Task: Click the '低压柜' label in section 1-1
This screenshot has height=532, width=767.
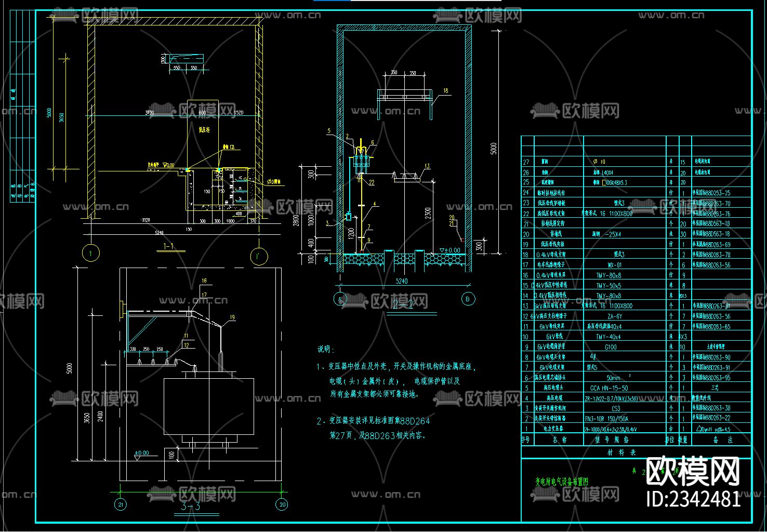Action: point(204,129)
